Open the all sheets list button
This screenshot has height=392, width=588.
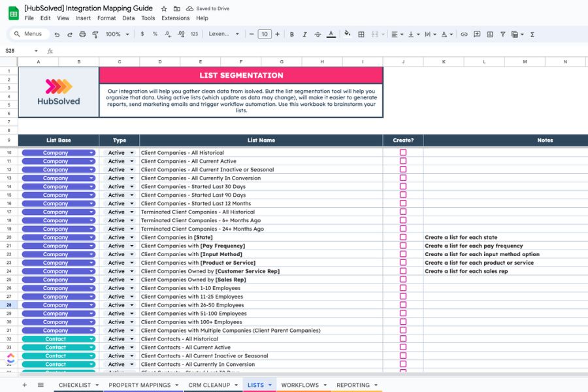(41, 385)
